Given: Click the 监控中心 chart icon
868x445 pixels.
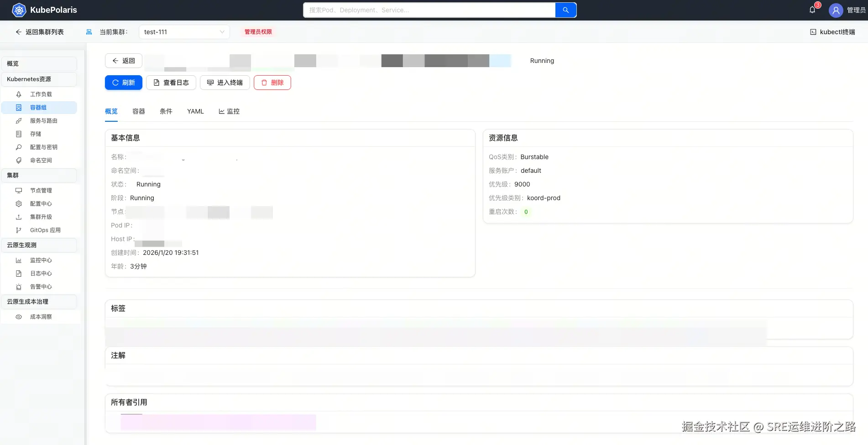Looking at the screenshot, I should click(19, 260).
